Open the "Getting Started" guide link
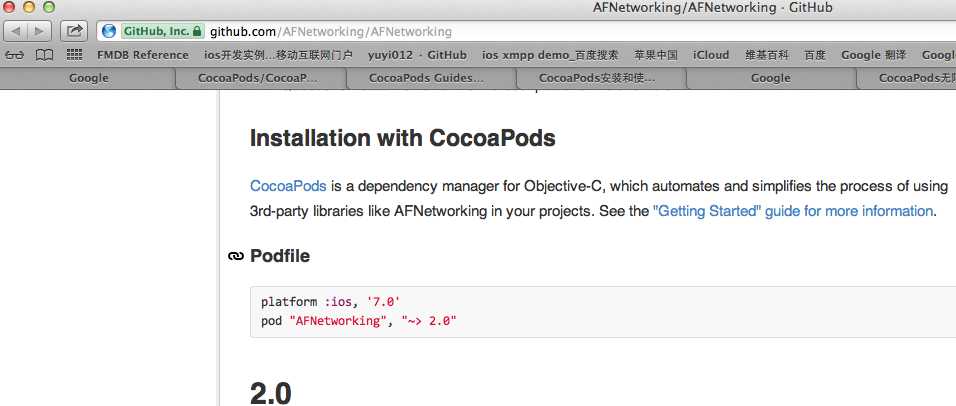956x406 pixels. click(793, 212)
